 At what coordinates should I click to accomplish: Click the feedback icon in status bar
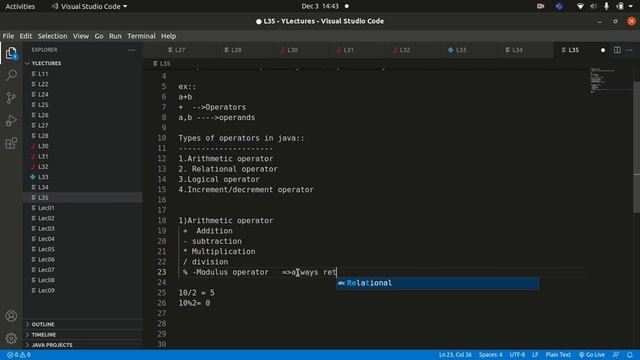pos(616,355)
